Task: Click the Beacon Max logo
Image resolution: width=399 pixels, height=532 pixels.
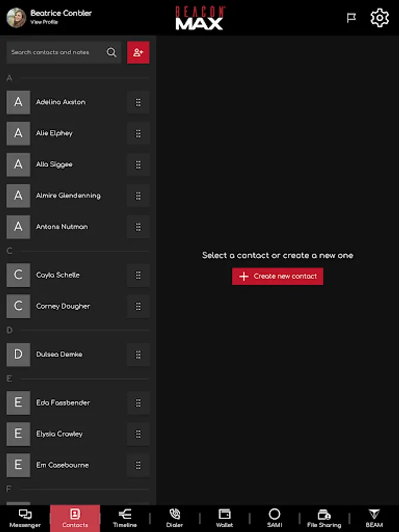Action: point(200,18)
